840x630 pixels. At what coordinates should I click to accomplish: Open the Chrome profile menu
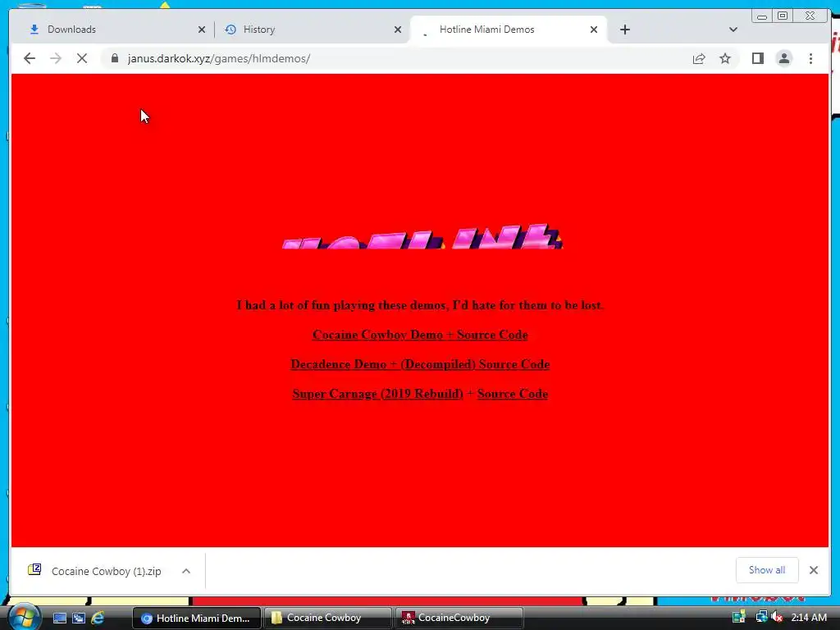coord(783,58)
